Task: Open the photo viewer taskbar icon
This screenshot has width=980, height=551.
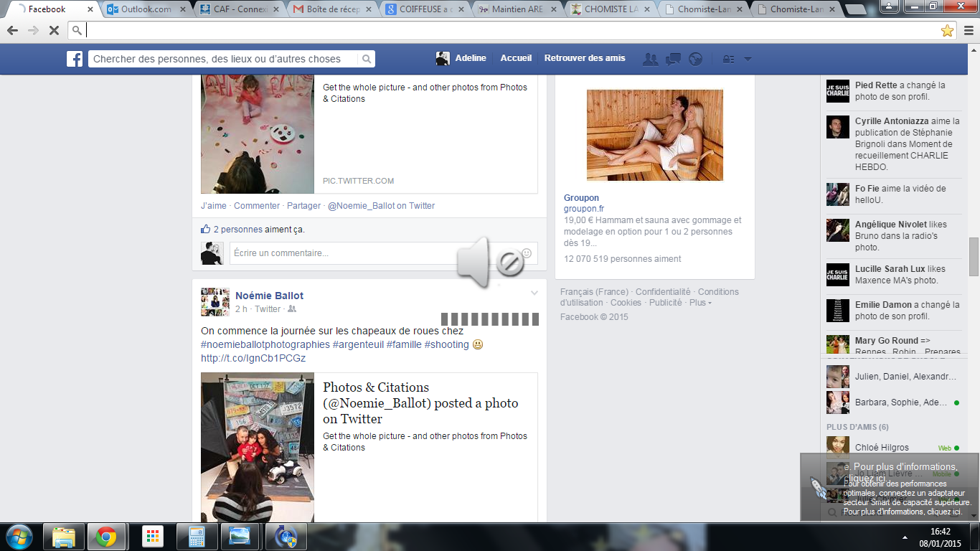Action: [239, 537]
